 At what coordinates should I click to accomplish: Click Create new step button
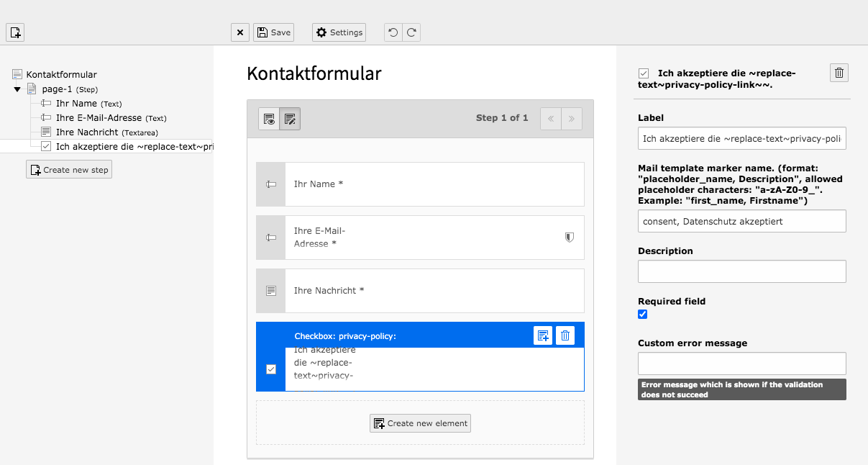(x=69, y=169)
